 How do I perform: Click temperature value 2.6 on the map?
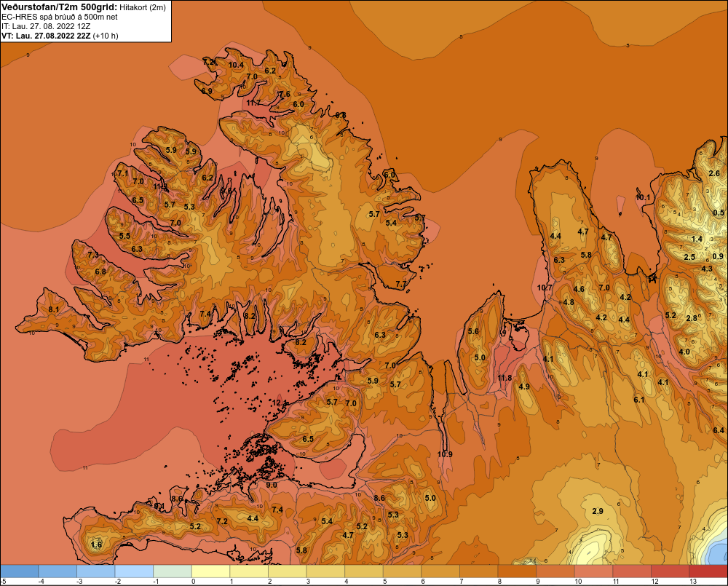[x=714, y=174]
